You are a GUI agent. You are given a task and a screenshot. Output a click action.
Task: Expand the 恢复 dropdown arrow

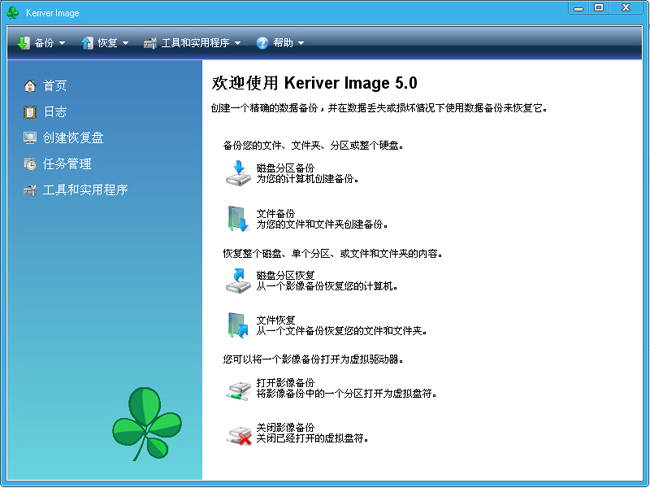(x=125, y=43)
